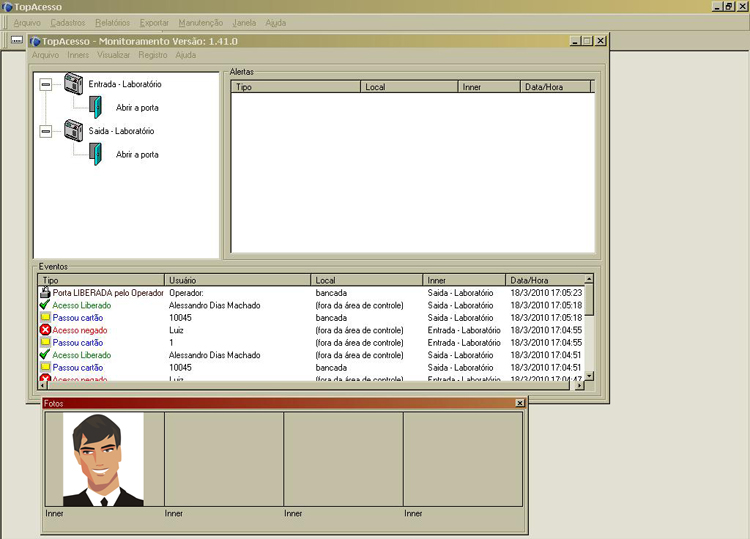Image resolution: width=750 pixels, height=539 pixels.
Task: Select Abrir a porta under Entrada
Action: (137, 108)
